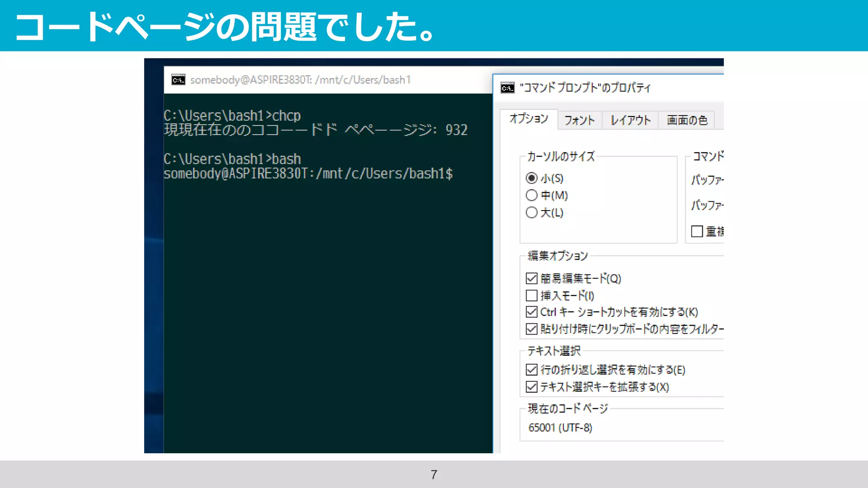The image size is (868, 488).
Task: Select cursor size 中(M) radio button
Action: point(531,195)
